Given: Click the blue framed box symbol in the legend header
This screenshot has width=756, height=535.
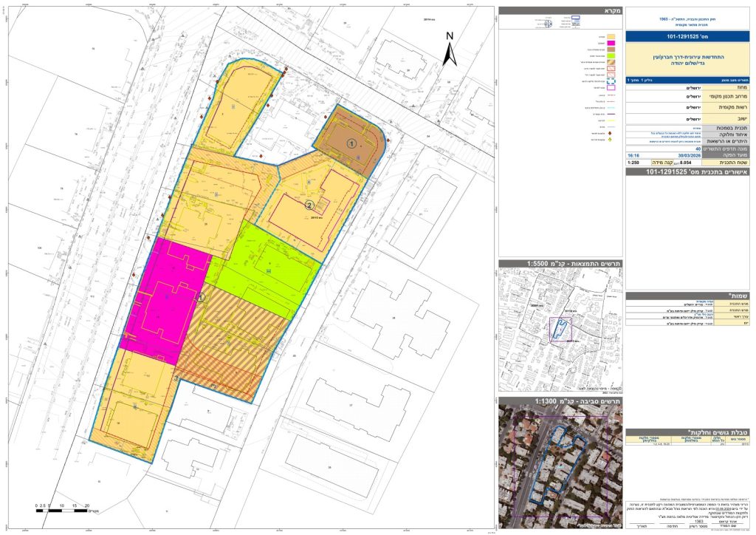Looking at the screenshot, I should 576,18.
